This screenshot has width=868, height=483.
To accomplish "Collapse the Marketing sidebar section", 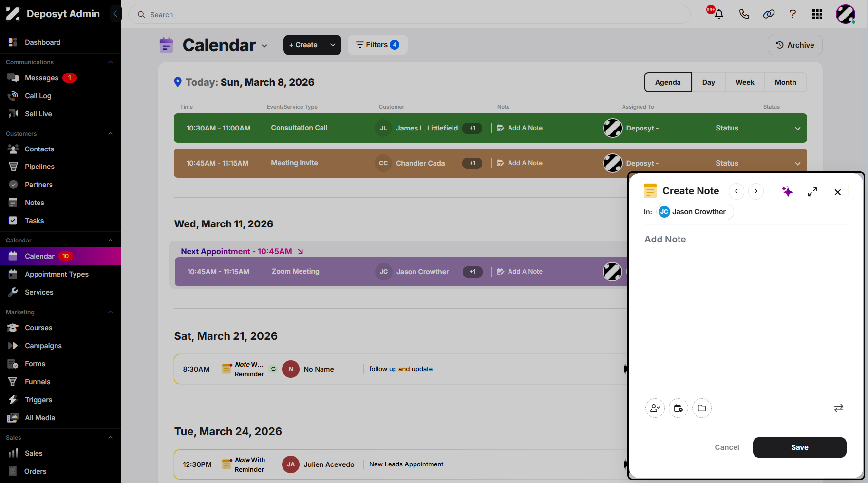I will 110,312.
